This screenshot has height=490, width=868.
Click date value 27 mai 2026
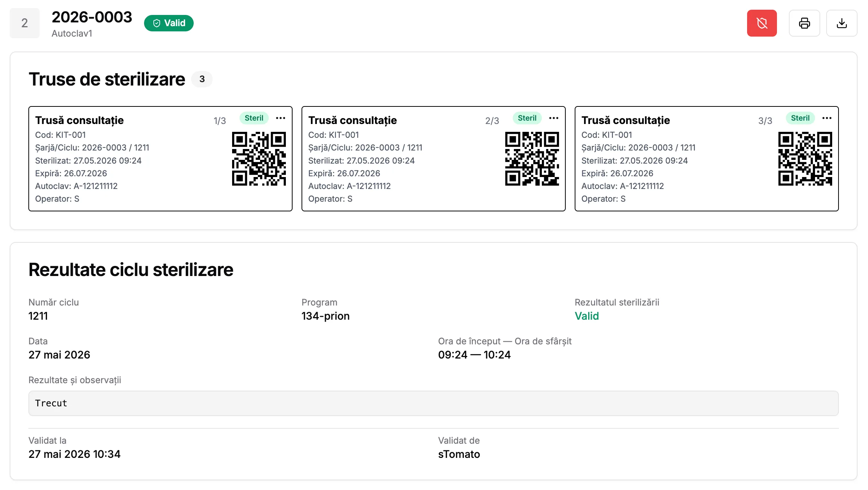[59, 355]
